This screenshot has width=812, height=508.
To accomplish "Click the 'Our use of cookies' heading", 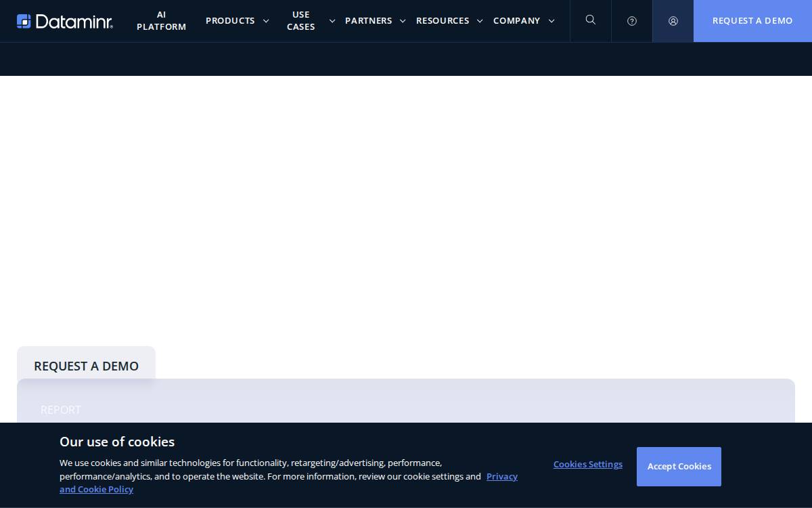I will point(117,442).
